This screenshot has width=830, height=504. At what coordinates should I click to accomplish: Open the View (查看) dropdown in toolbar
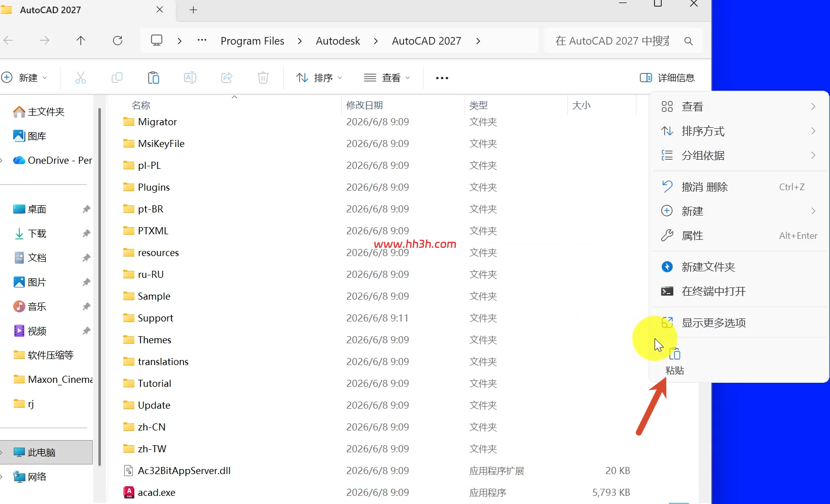pos(387,78)
